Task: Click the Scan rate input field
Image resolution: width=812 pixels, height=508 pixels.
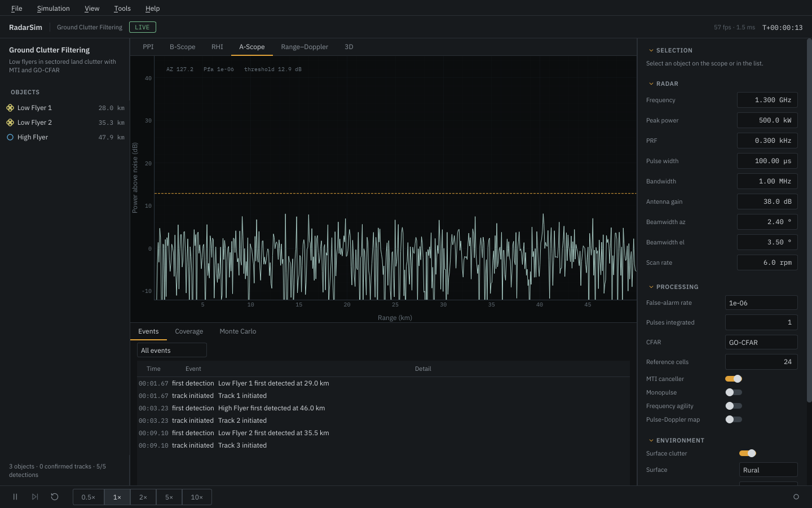Action: 767,262
